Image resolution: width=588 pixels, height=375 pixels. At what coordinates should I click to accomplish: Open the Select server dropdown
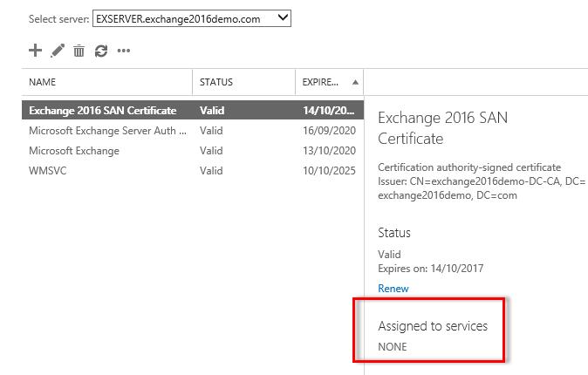(192, 19)
